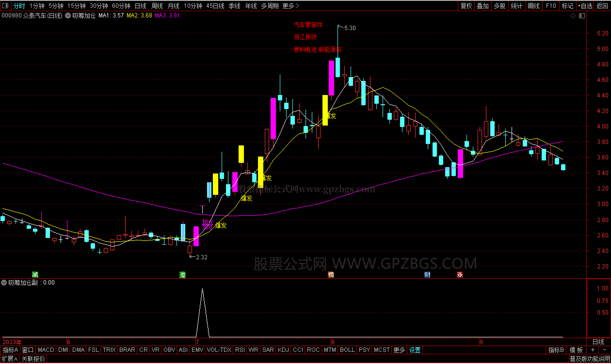Select the 5分钟 period tab
Screen dimensions: 611x364
pyautogui.click(x=56, y=6)
